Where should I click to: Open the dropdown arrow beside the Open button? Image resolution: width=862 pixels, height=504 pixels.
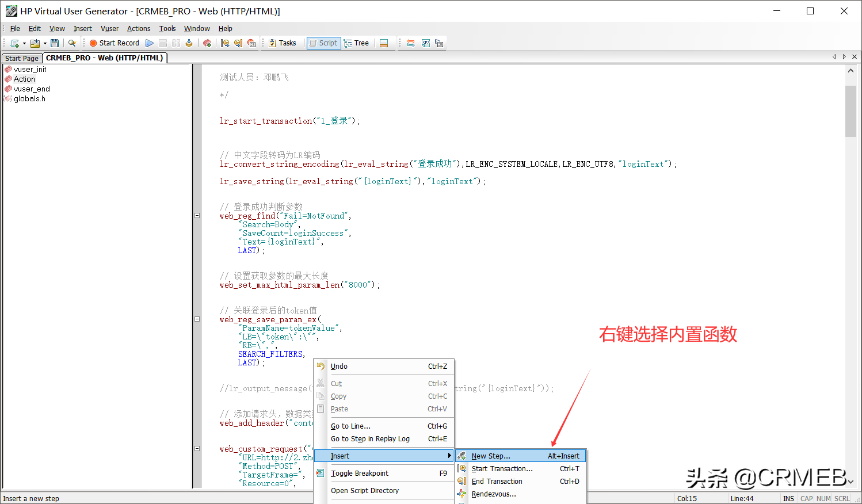click(x=44, y=43)
